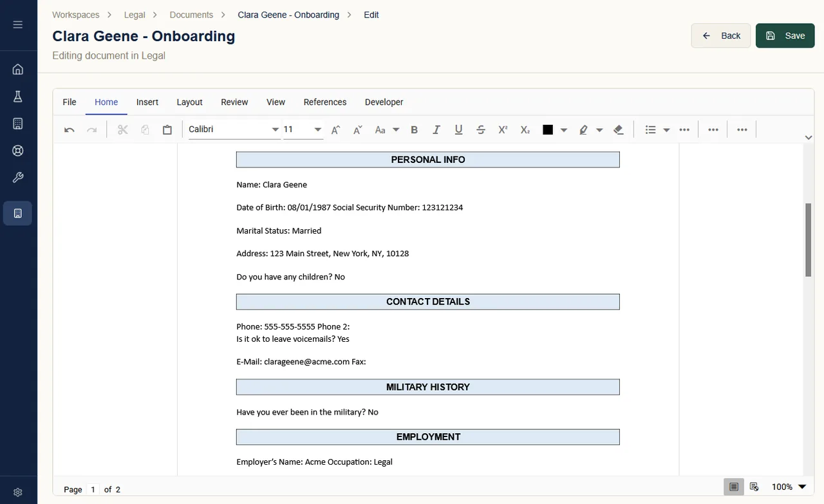Go to the Home icon in sidebar
Image resolution: width=824 pixels, height=504 pixels.
pos(18,70)
